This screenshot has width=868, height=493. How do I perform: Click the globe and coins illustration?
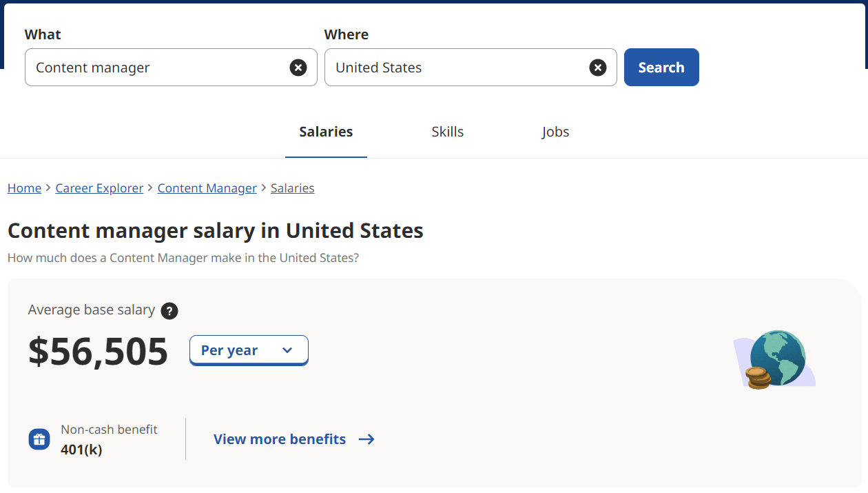[x=775, y=359]
